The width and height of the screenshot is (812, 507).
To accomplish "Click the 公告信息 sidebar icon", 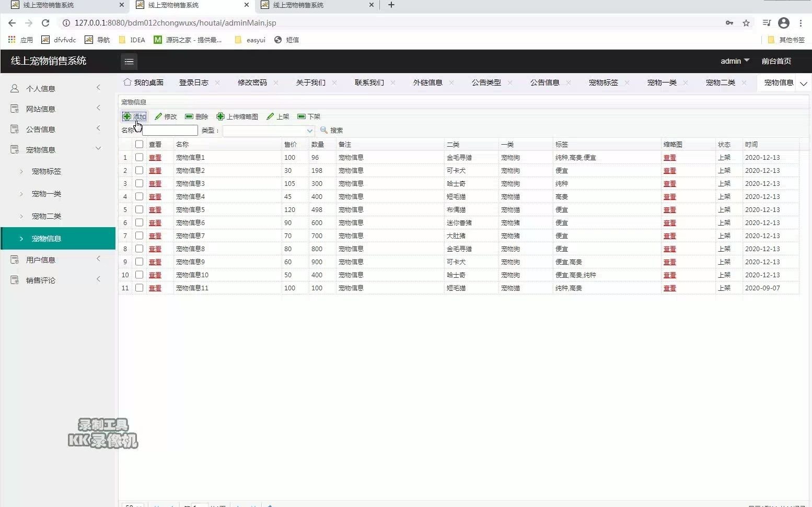I will (x=15, y=129).
